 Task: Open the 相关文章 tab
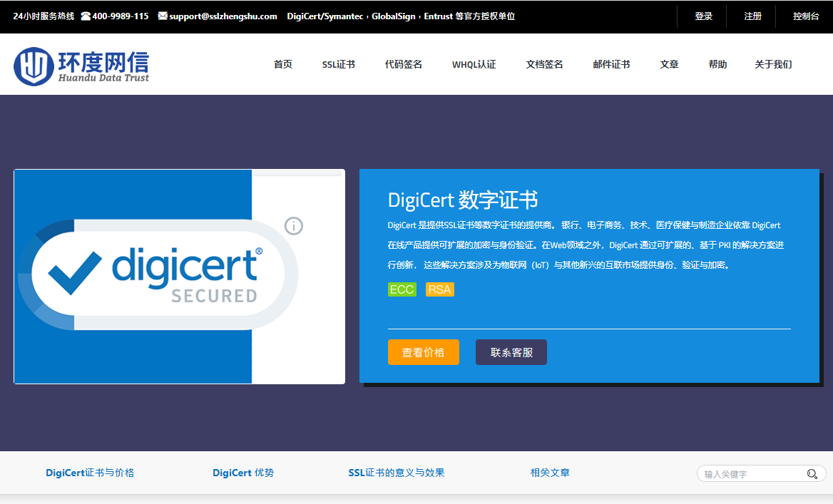coord(550,473)
